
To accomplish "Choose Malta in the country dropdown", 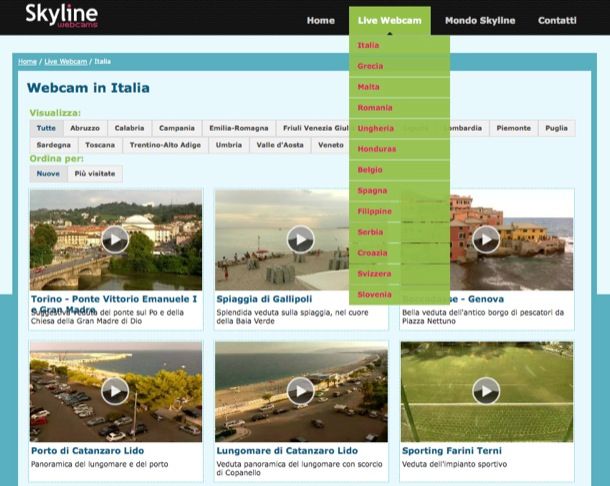I will [x=400, y=87].
